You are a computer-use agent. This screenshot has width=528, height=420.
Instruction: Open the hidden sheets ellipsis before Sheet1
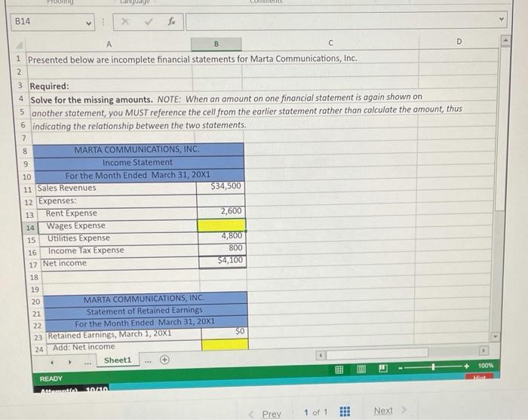87,363
